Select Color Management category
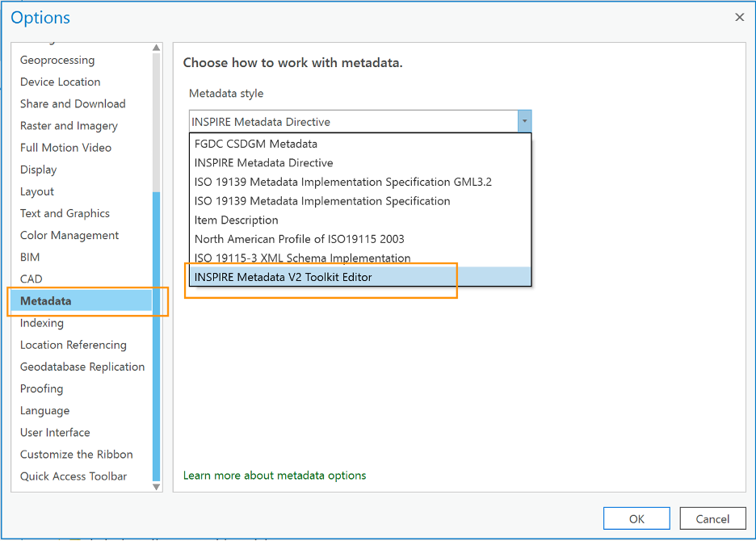This screenshot has width=756, height=541. click(69, 235)
